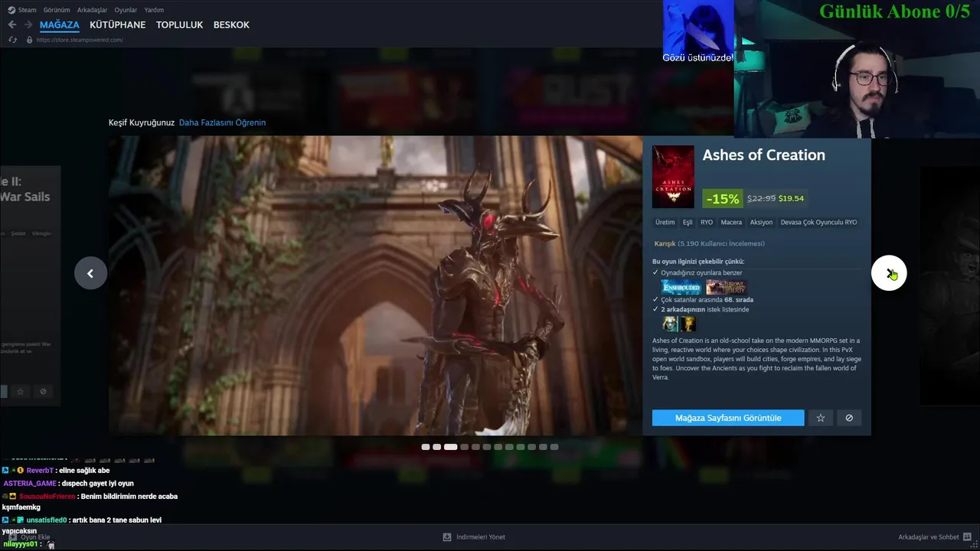The image size is (980, 551).
Task: Switch to the TOPLULUK tab
Action: 179,25
